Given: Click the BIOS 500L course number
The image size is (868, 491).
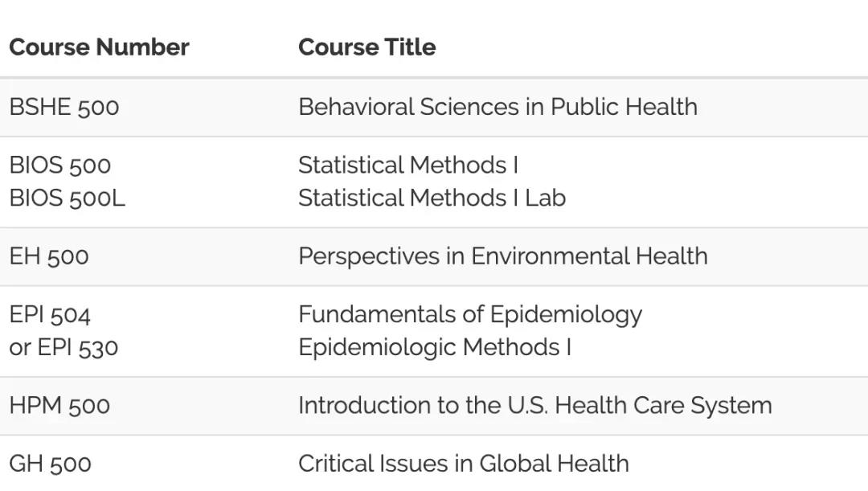Looking at the screenshot, I should 68,198.
